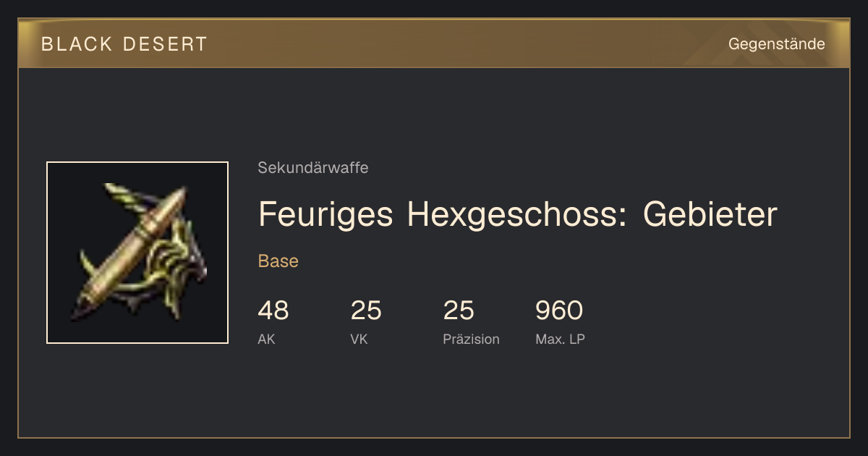Click the white frame border of the thumbnail
The image size is (868, 456).
pos(137,162)
